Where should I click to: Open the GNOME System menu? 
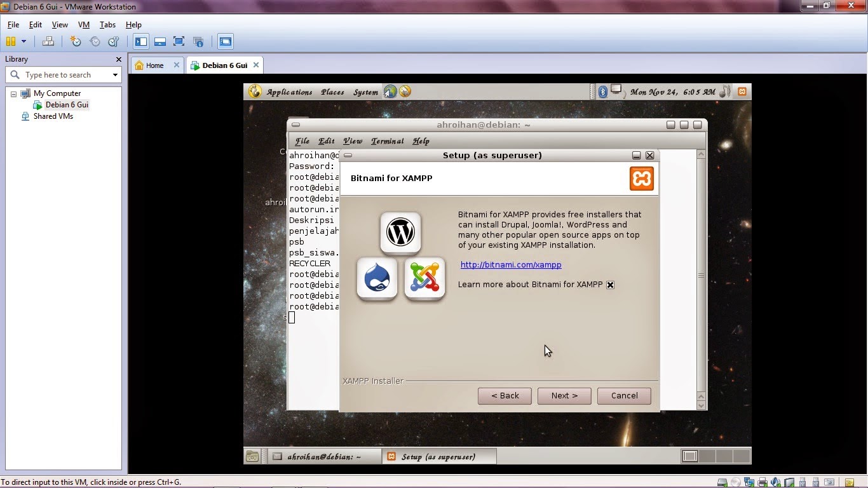(x=365, y=92)
